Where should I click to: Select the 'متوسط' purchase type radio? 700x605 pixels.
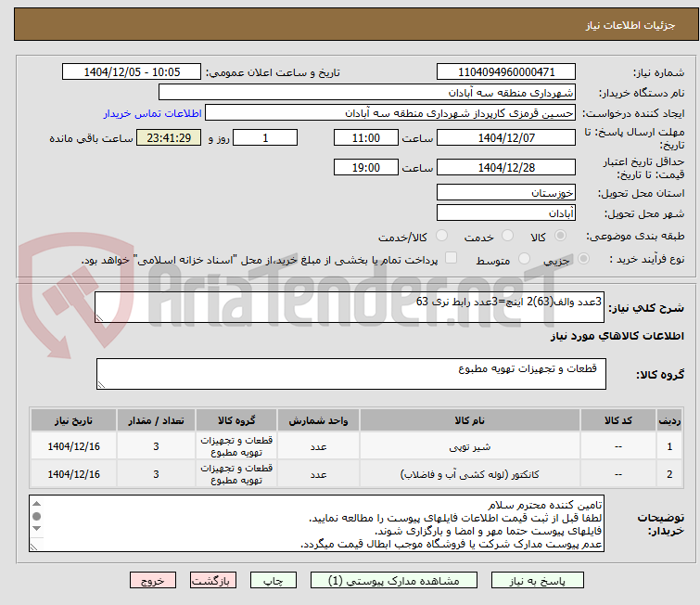tap(524, 258)
